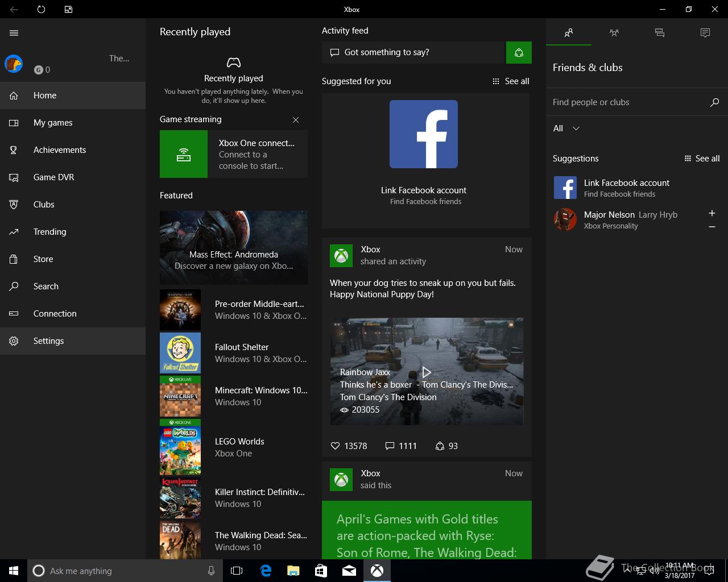Switch to Parties tab icon
Screen dimensions: 728x582
coord(614,33)
